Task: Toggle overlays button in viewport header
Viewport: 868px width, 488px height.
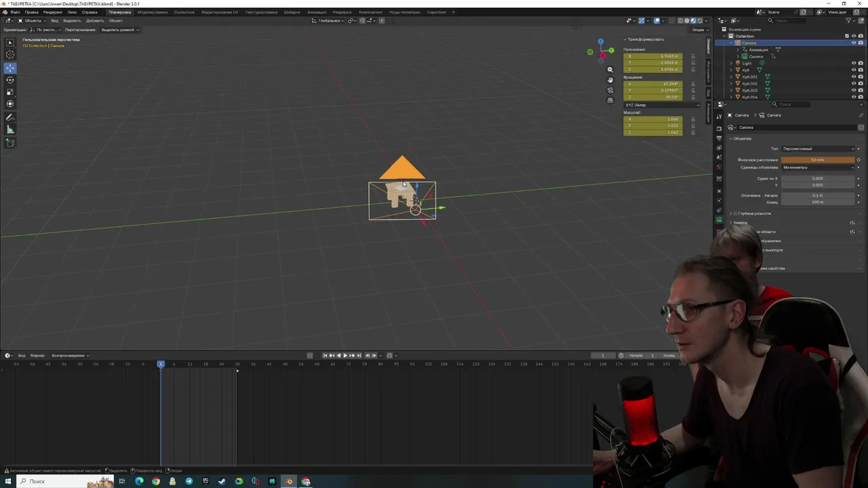Action: click(656, 20)
